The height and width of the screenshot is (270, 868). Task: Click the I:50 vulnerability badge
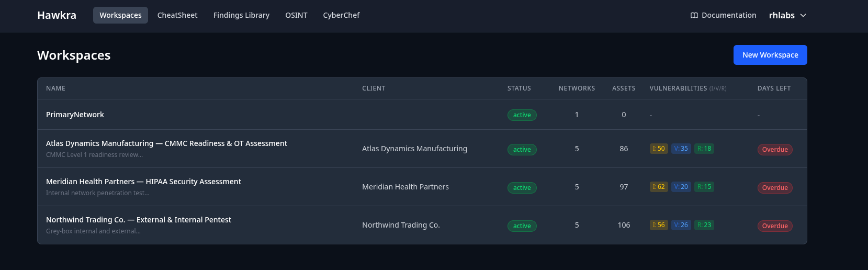[659, 149]
